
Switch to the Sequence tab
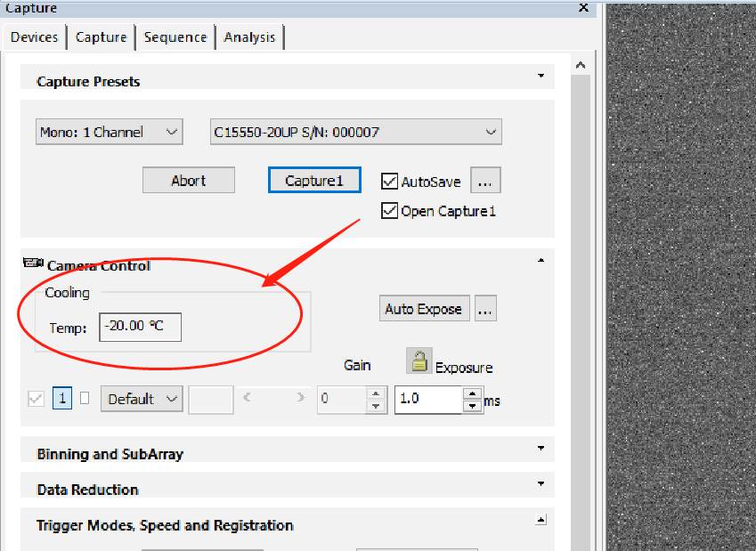click(x=175, y=37)
